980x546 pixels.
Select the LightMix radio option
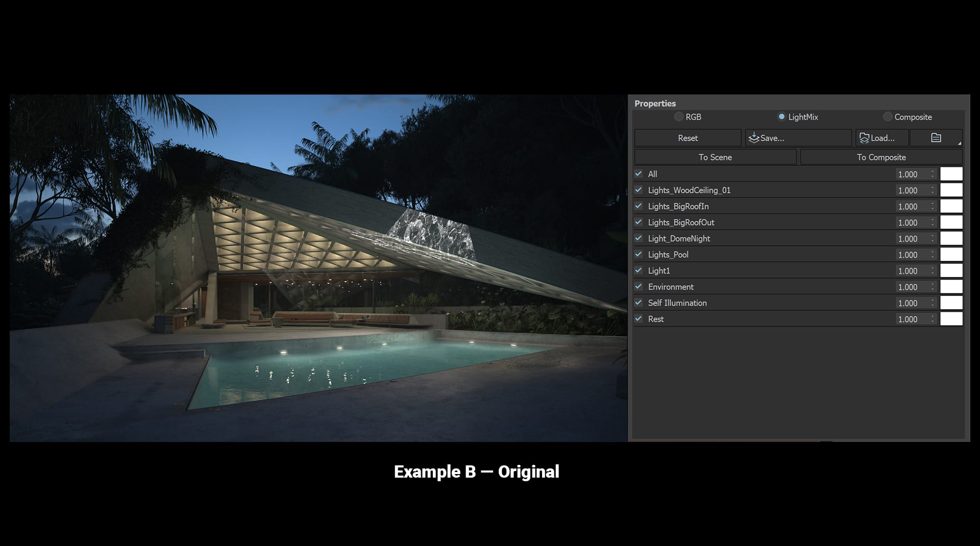coord(781,117)
